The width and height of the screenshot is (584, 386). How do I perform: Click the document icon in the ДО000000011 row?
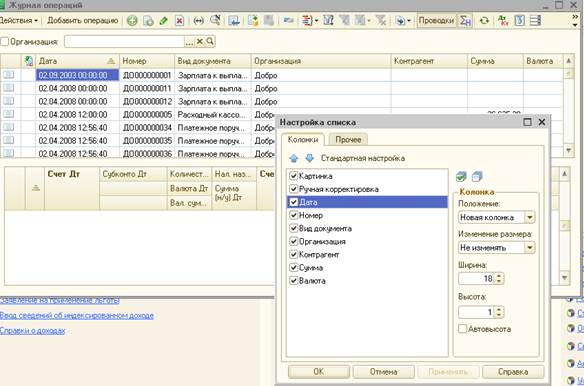[x=9, y=88]
